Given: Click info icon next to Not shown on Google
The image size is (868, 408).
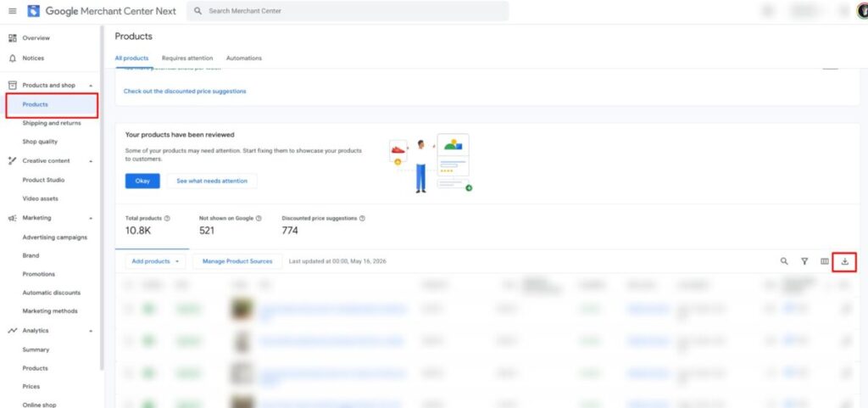Looking at the screenshot, I should 259,219.
